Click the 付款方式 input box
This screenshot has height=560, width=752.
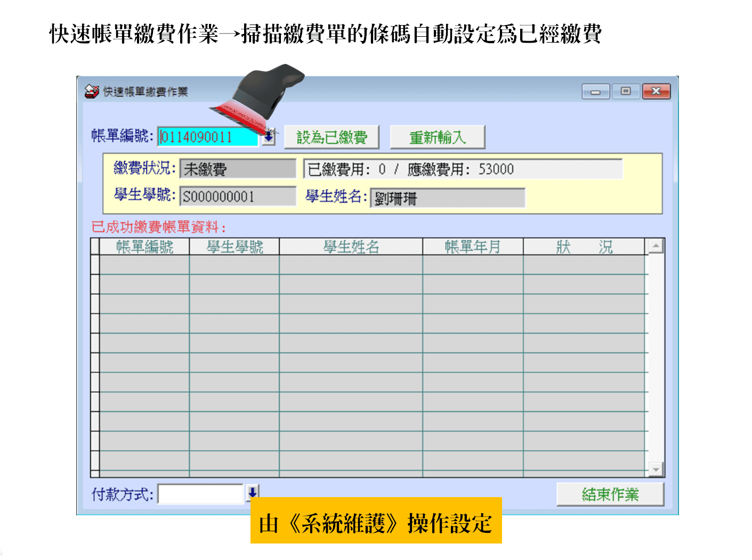point(200,494)
